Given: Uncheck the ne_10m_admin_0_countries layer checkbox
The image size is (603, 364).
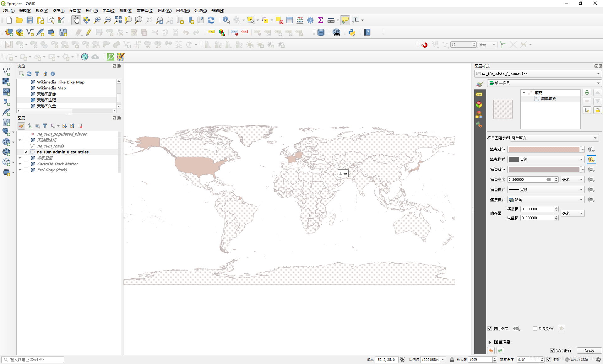Looking at the screenshot, I should (26, 152).
